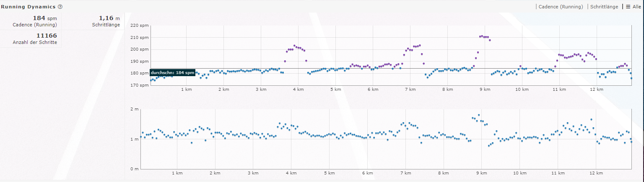Select the 9 km marker under stride length chart
Viewport: 644px width, 182px height.
(481, 173)
